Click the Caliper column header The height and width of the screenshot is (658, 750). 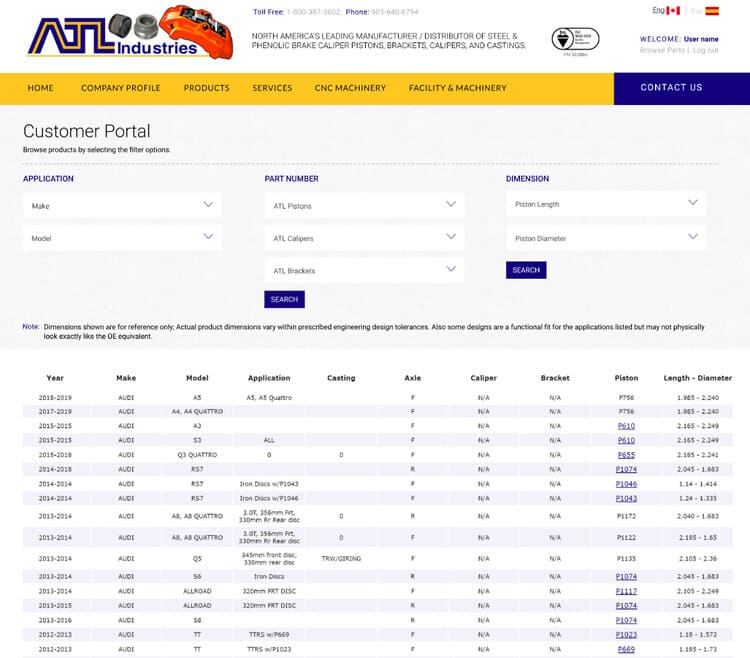click(484, 378)
